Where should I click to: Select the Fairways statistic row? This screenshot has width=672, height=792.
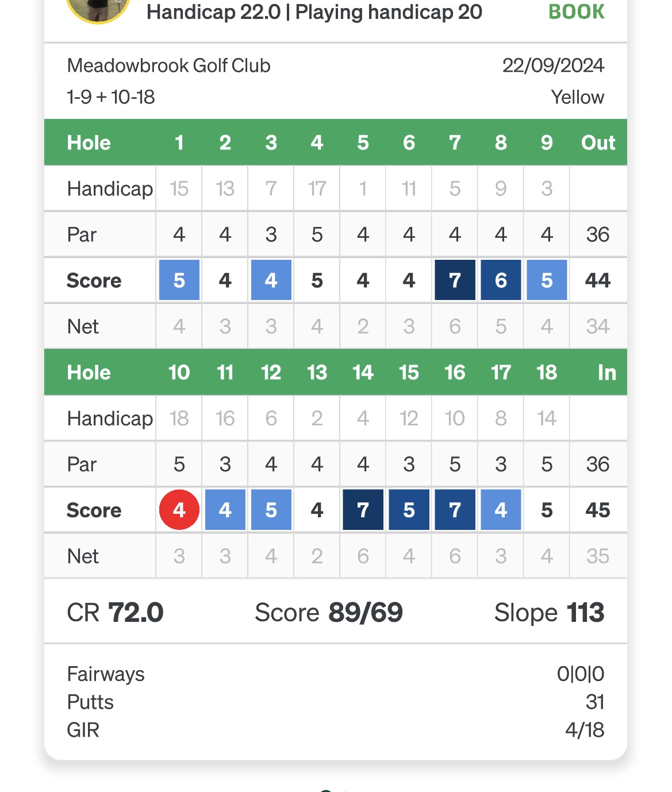(336, 674)
